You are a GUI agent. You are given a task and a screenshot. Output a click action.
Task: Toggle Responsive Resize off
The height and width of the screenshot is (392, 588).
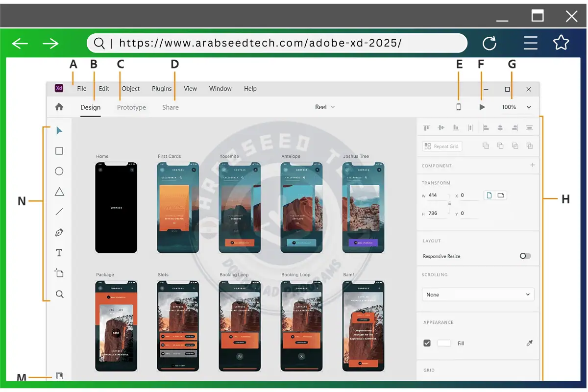pyautogui.click(x=525, y=256)
